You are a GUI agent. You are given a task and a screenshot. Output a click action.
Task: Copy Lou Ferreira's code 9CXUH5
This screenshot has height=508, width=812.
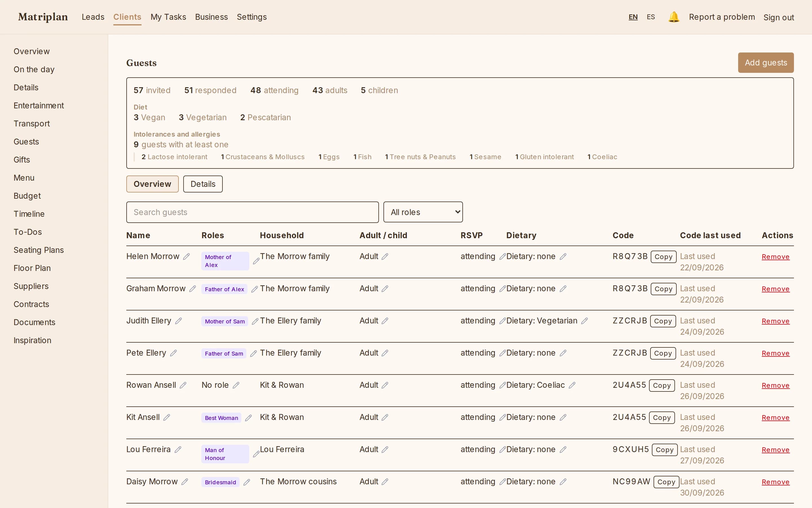664,450
